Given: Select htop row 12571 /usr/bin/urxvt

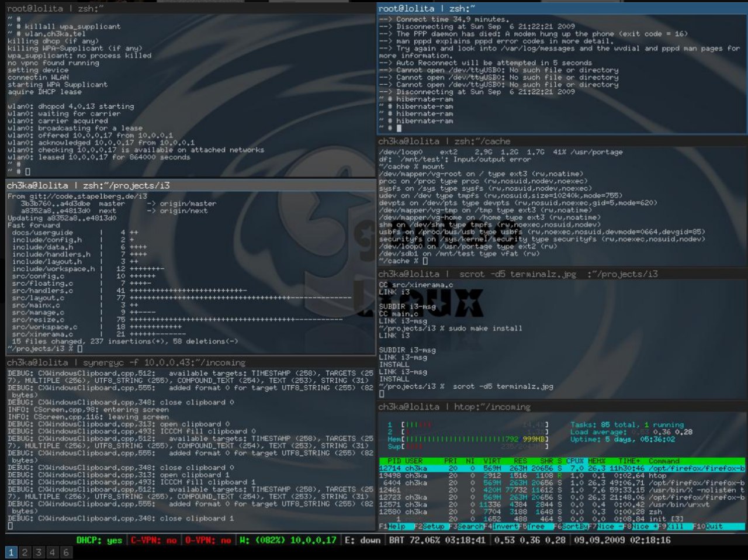Looking at the screenshot, I should pos(562,504).
